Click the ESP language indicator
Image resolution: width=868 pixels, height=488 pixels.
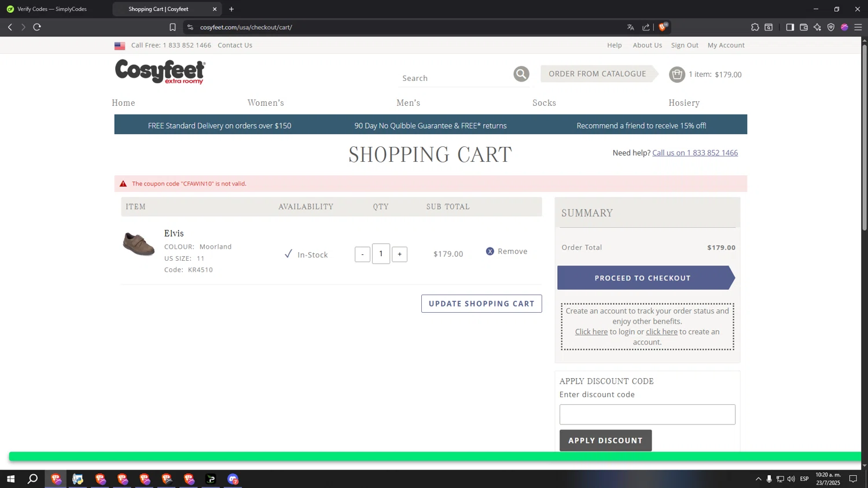pyautogui.click(x=804, y=479)
